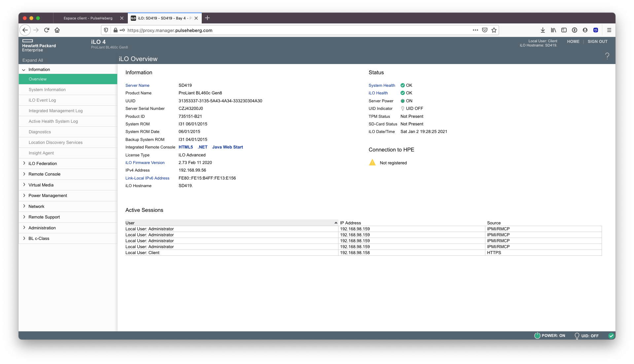Click the shield tracking protection icon
The height and width of the screenshot is (364, 634).
(106, 30)
